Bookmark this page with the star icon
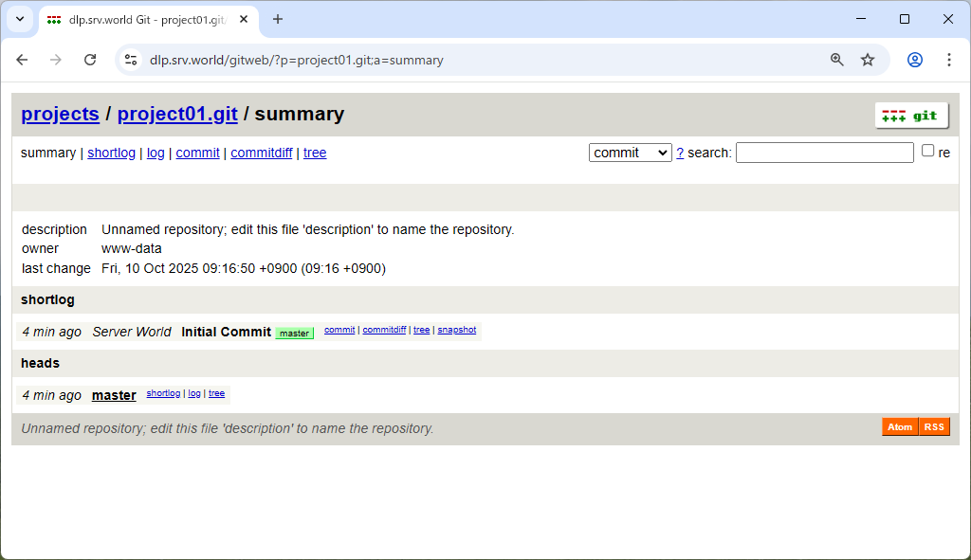Screen dimensions: 971x560 point(868,60)
